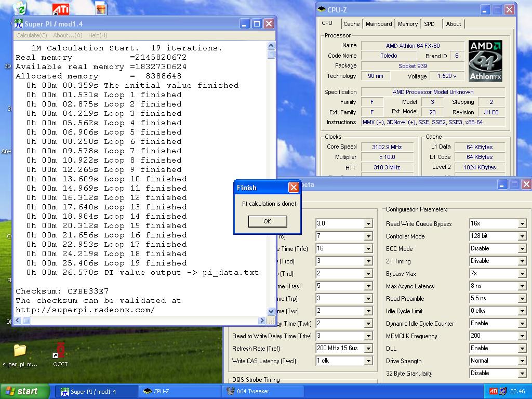Image resolution: width=532 pixels, height=399 pixels.
Task: Click the Multiplier value 'x 10.0'
Action: click(387, 157)
